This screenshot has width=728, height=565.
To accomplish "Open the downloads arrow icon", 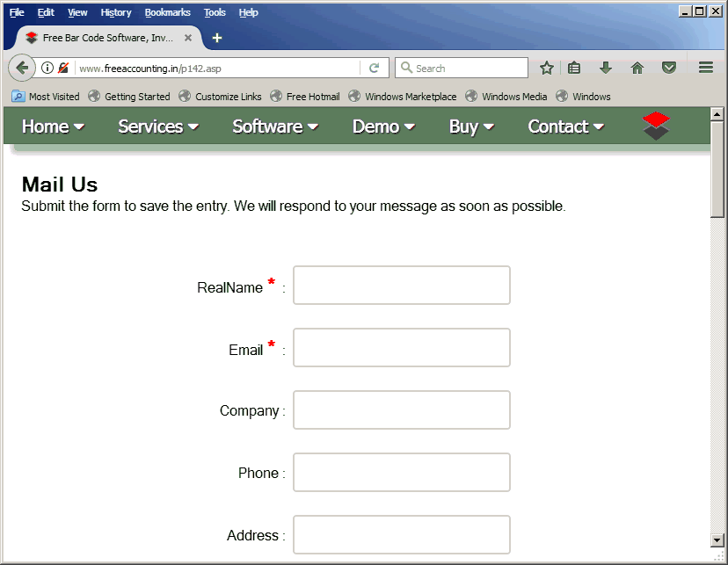I will coord(605,68).
